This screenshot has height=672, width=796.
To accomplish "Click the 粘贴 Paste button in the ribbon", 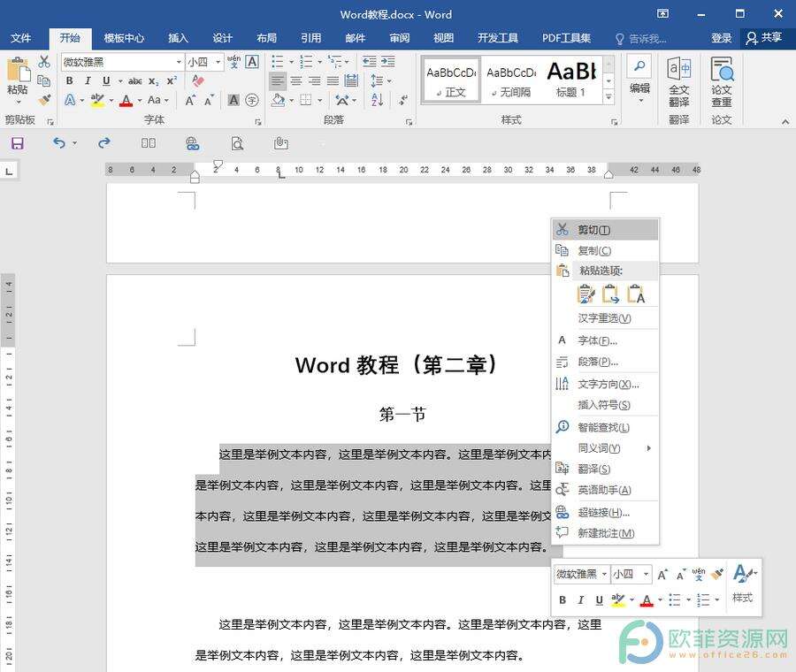I will tap(18, 80).
